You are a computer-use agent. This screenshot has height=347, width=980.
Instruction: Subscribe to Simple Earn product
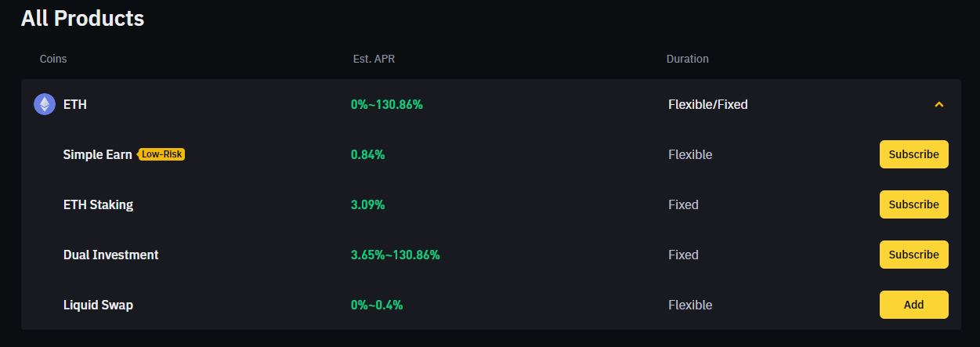[913, 154]
